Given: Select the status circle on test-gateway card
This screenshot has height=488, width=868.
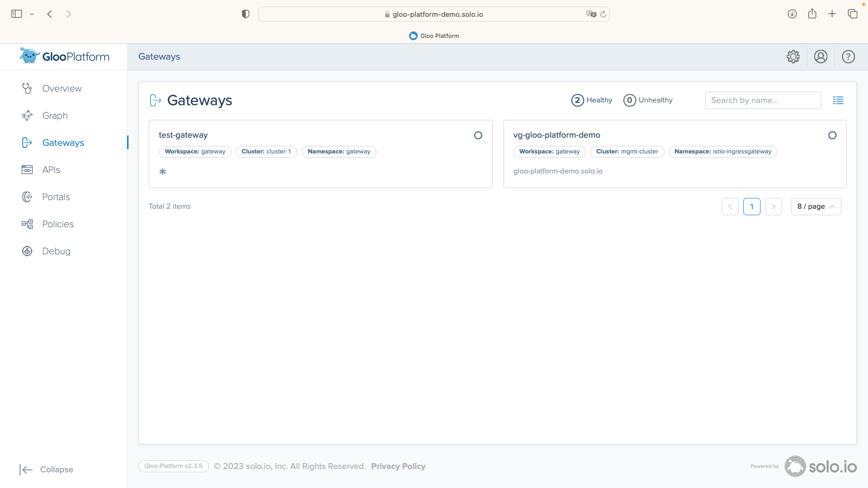Looking at the screenshot, I should (x=478, y=136).
